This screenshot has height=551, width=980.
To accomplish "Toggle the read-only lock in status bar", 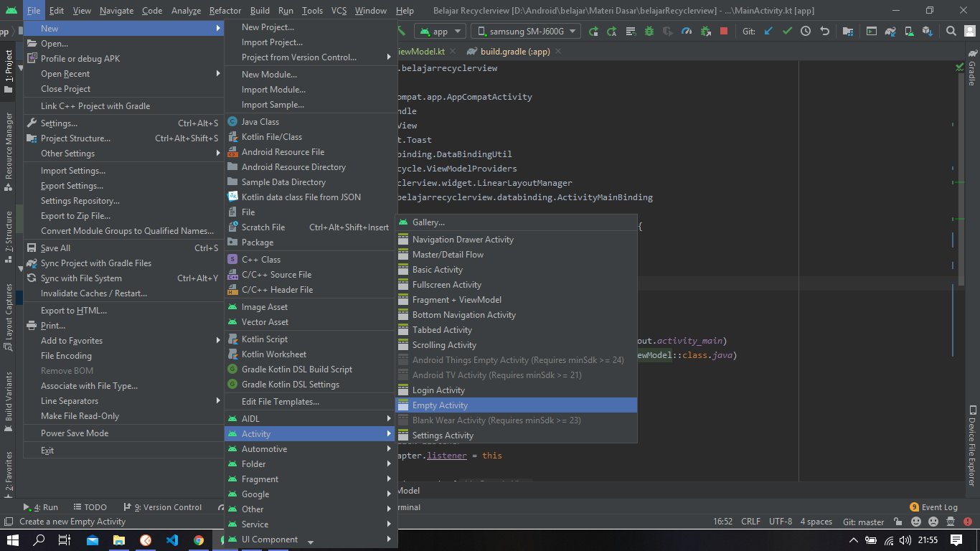I will click(x=897, y=522).
